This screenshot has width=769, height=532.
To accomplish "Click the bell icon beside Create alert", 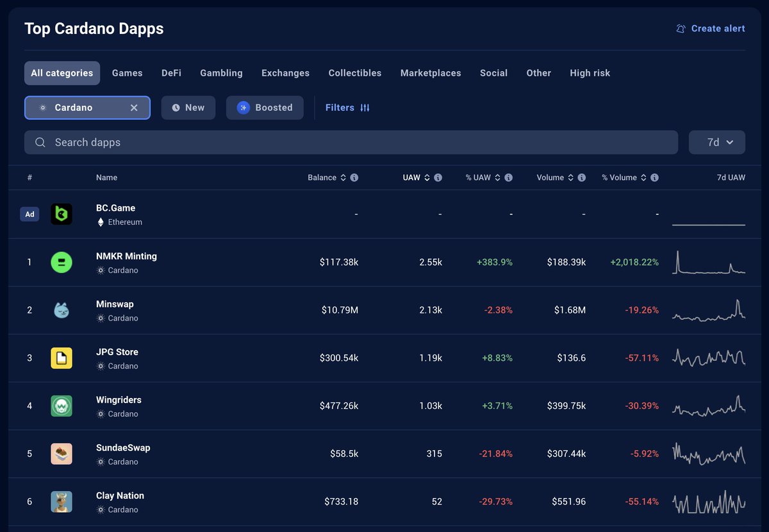I will tap(681, 29).
